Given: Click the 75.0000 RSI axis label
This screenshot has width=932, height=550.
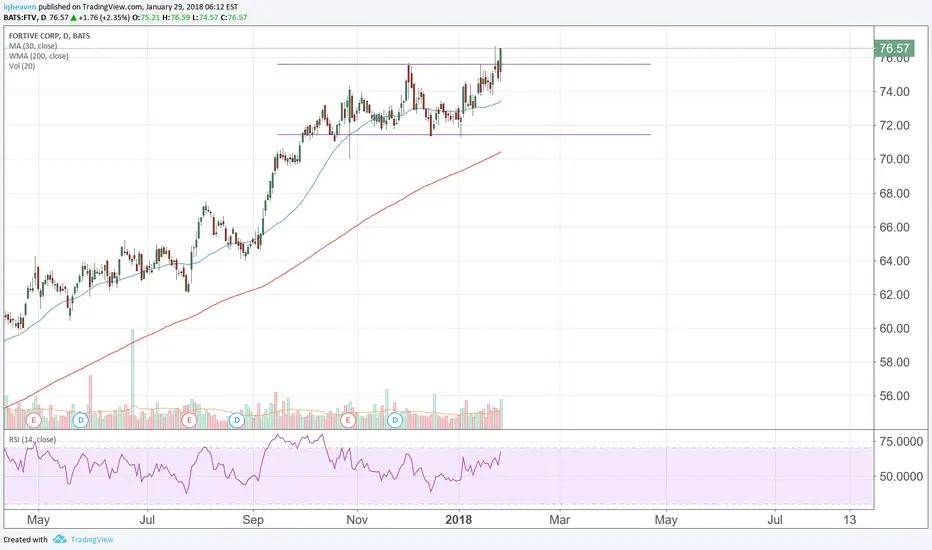Looking at the screenshot, I should pos(901,442).
